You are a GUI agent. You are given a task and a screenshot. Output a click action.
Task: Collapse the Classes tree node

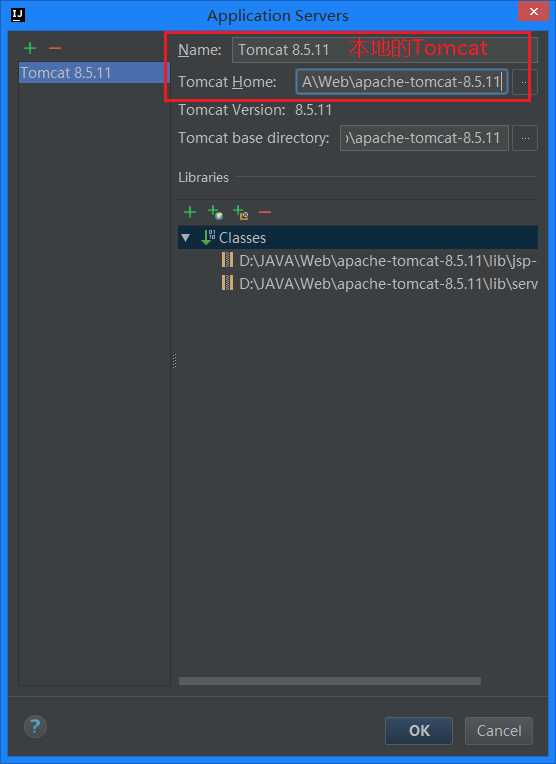186,238
